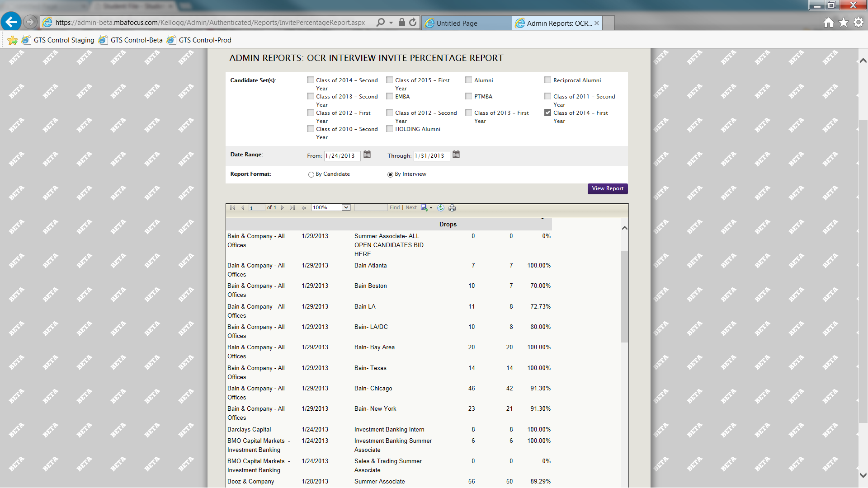Open GTS Control-Beta bookmark
The height and width of the screenshot is (488, 868).
(131, 40)
